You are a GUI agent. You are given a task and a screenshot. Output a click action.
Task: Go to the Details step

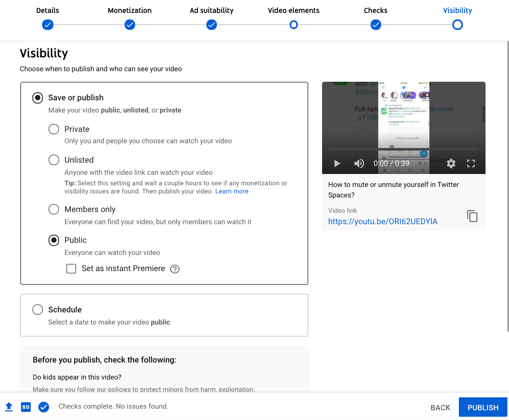tap(48, 25)
